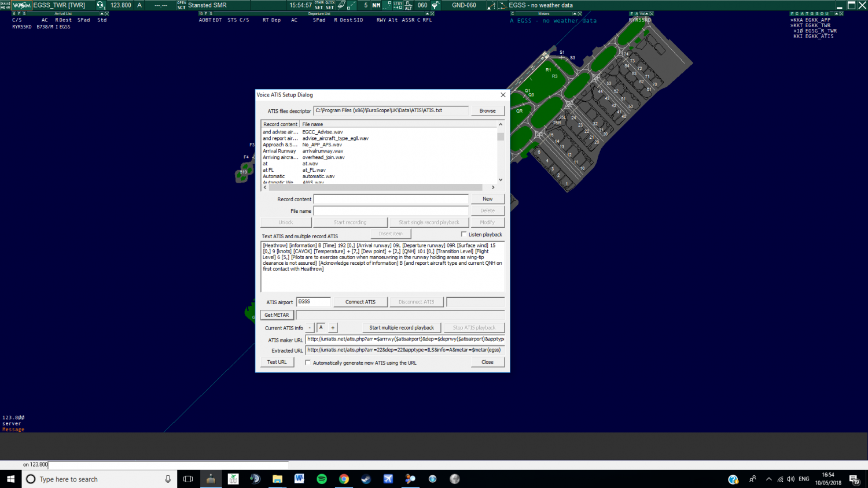Increment ATIS info letter with plus button
Screen dimensions: 868x488
tap(333, 328)
